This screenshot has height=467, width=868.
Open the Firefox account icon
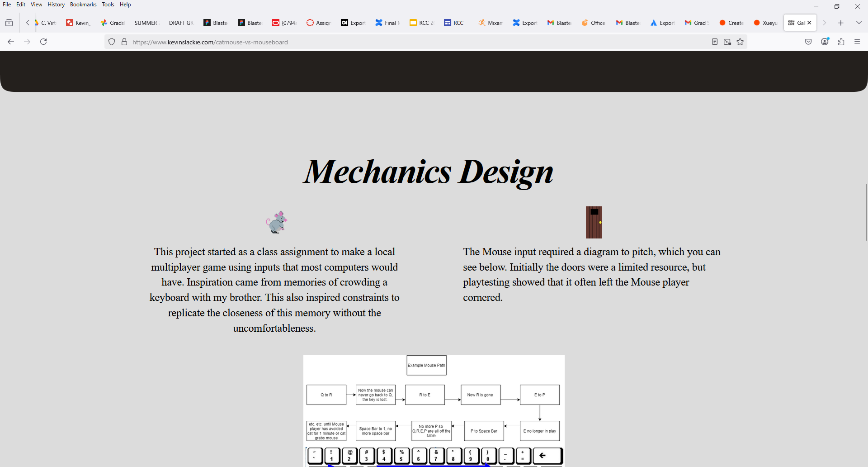825,42
